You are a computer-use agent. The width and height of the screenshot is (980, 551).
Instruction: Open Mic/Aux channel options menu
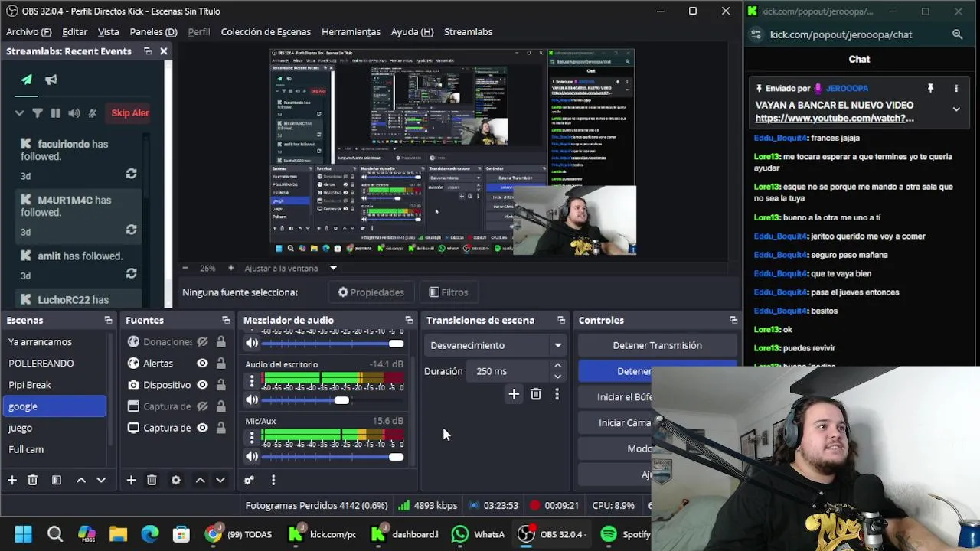[x=251, y=437]
